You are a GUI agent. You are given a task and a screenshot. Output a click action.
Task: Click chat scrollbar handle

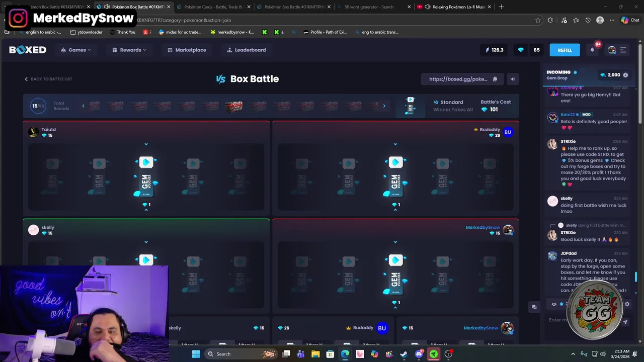635,277
